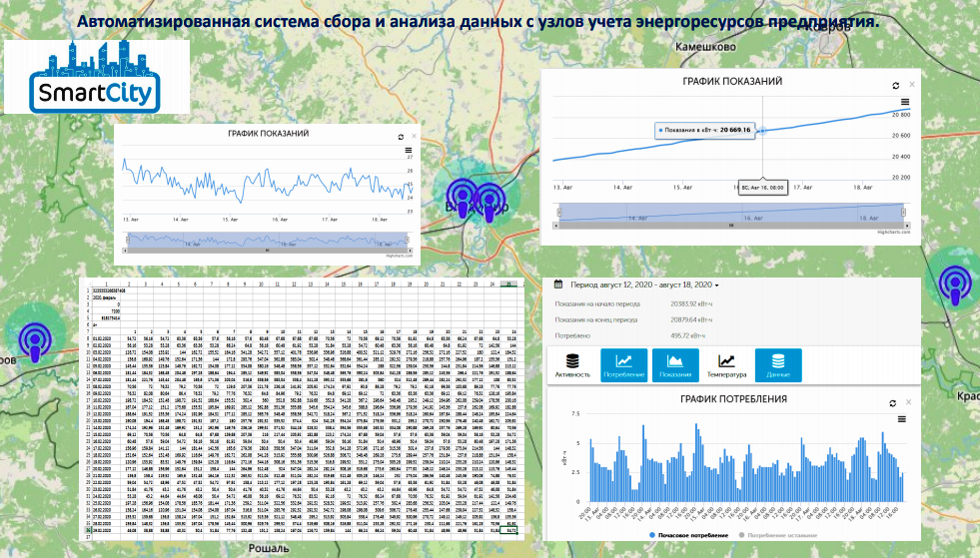The height and width of the screenshot is (558, 980).
Task: Click left navigator handle of rising kWh chart
Action: [559, 213]
